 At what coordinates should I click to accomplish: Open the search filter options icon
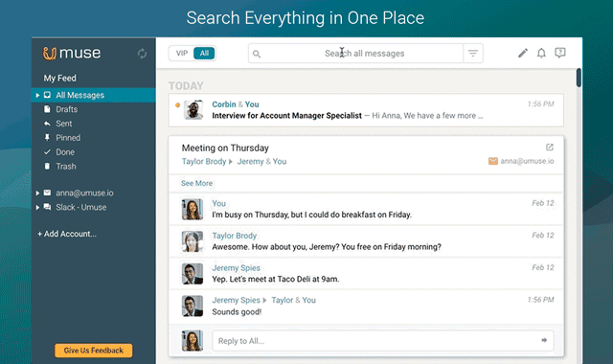(x=473, y=54)
